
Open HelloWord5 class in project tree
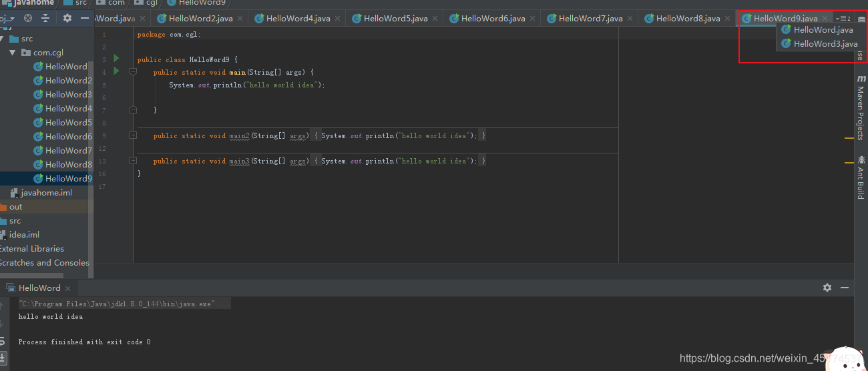point(63,122)
